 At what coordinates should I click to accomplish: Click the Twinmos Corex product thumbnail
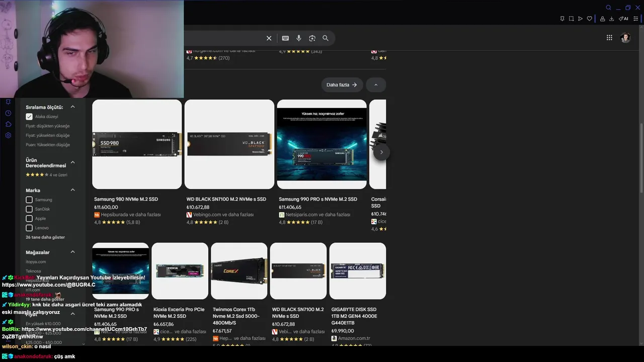239,271
